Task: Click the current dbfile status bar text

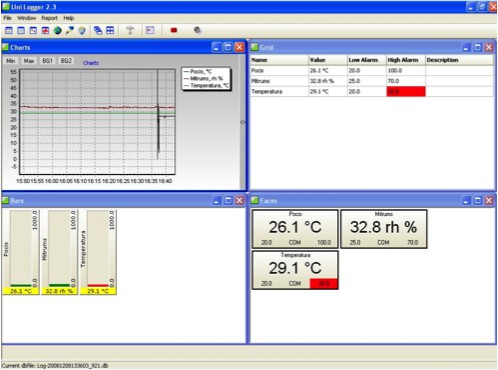Action: (55, 366)
